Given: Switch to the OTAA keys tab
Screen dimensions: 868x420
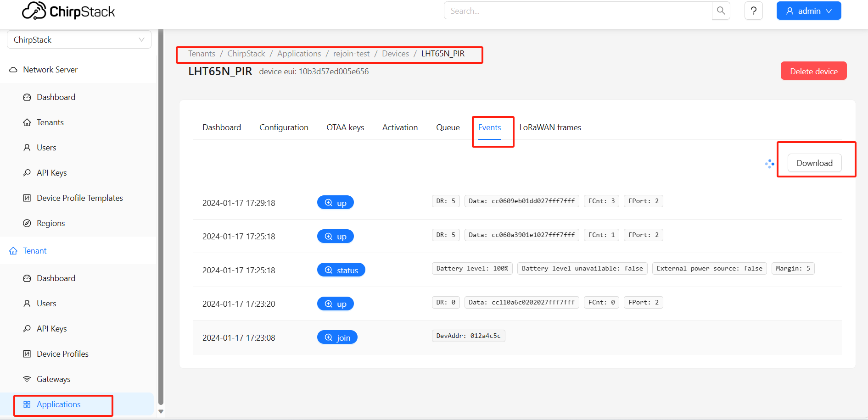Looking at the screenshot, I should click(345, 127).
